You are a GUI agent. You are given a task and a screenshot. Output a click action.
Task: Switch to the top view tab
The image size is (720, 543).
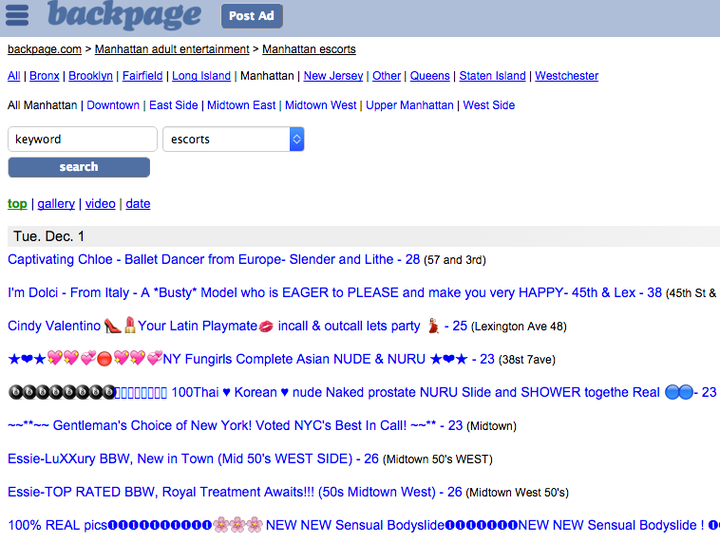tap(17, 204)
